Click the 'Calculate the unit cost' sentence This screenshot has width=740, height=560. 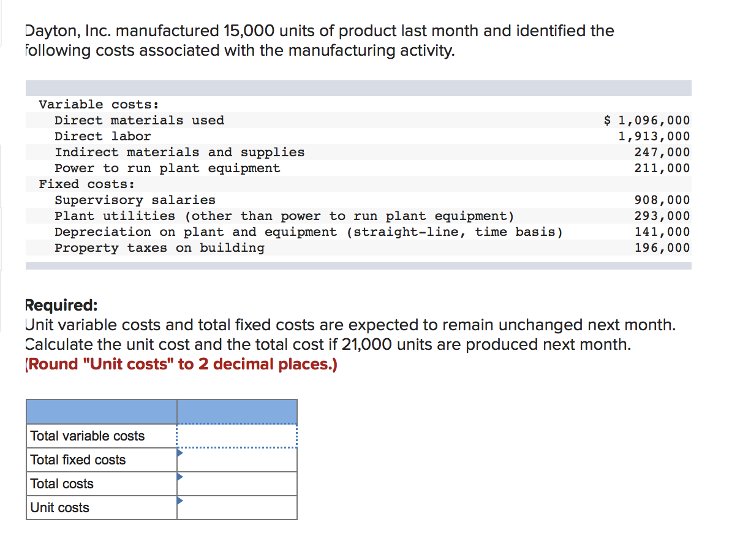click(x=328, y=344)
